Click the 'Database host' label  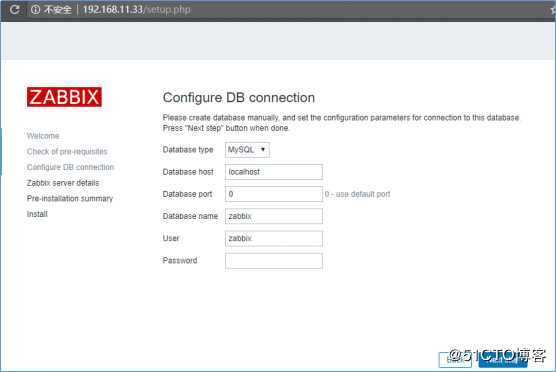188,172
